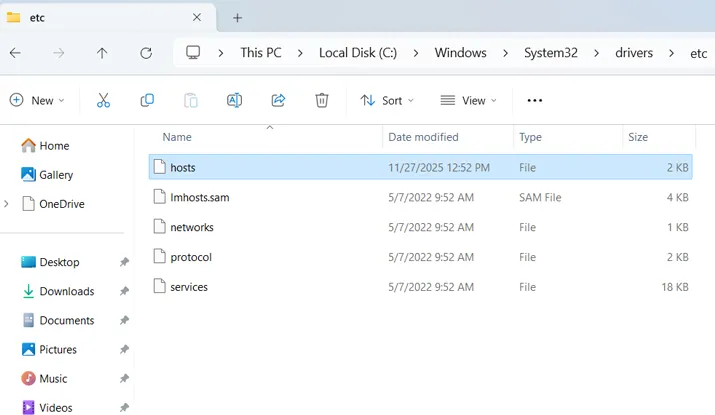Click the folder icon in the etc tab

[13, 17]
